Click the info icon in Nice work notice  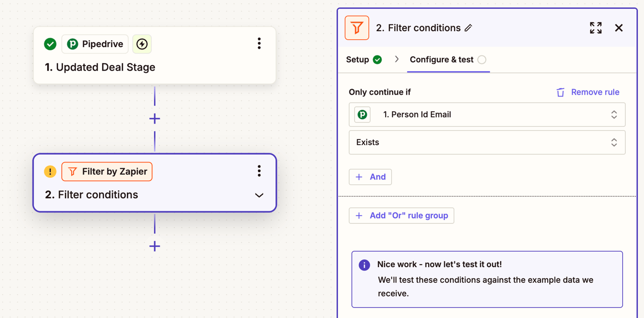pyautogui.click(x=364, y=265)
